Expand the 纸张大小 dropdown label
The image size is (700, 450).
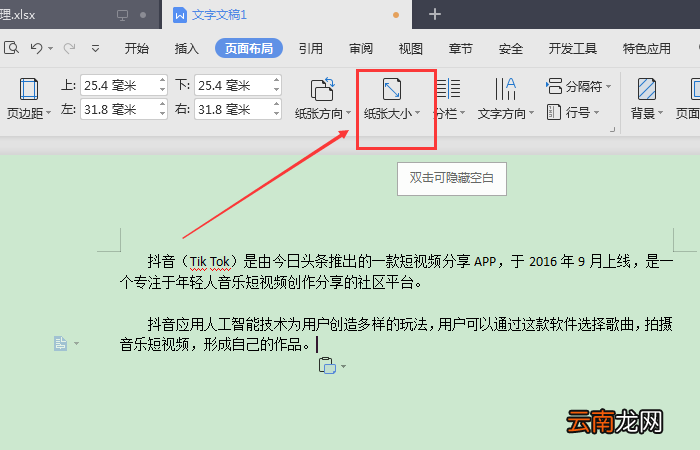click(392, 114)
